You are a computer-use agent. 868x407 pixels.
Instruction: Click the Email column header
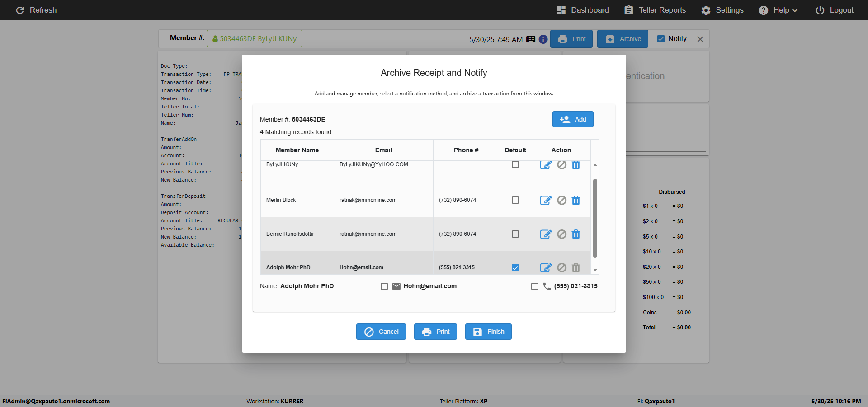pos(383,150)
